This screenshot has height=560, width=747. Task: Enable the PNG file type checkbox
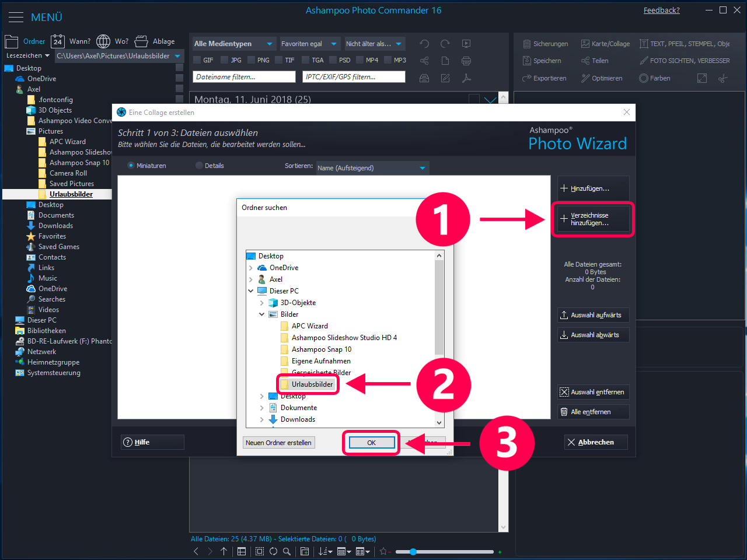(251, 60)
